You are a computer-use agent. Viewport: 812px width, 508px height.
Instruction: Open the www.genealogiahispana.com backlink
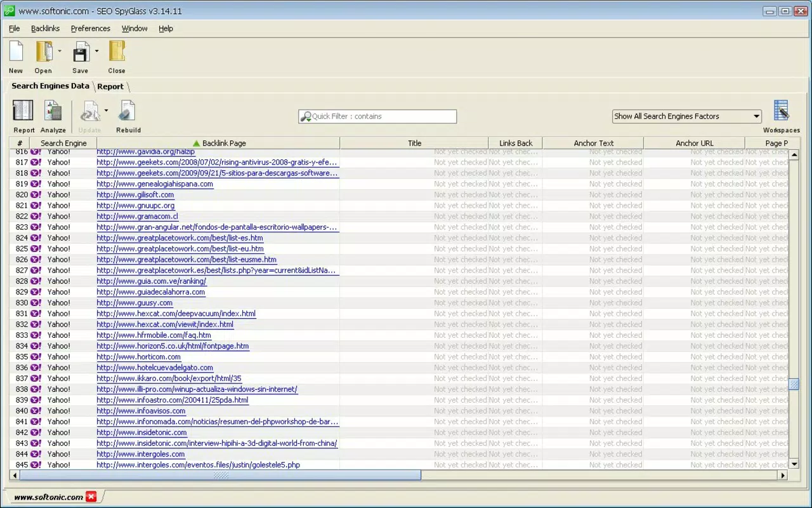155,184
